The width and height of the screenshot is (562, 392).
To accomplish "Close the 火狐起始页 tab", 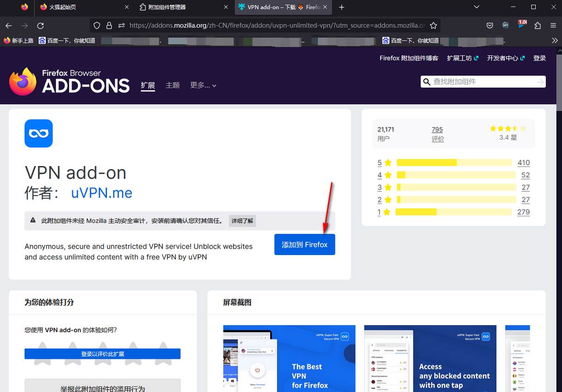I will 126,7.
